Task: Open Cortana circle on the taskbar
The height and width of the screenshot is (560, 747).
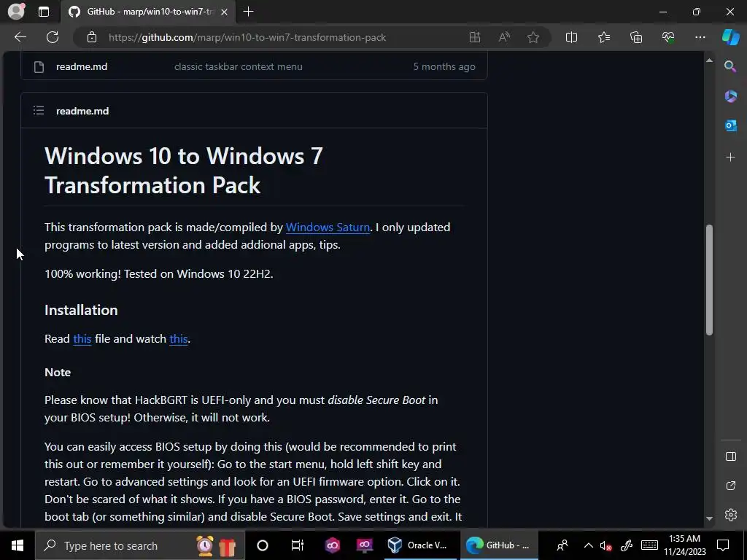Action: point(262,545)
